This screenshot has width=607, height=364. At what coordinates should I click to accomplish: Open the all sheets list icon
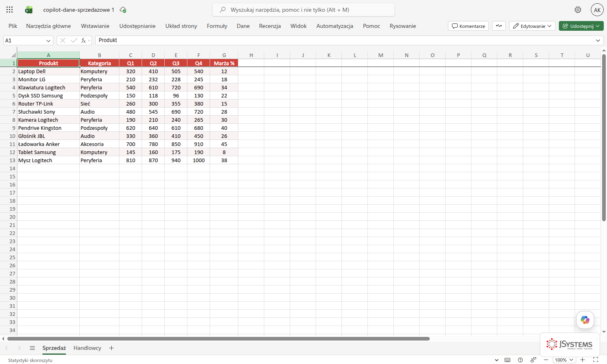pos(32,348)
